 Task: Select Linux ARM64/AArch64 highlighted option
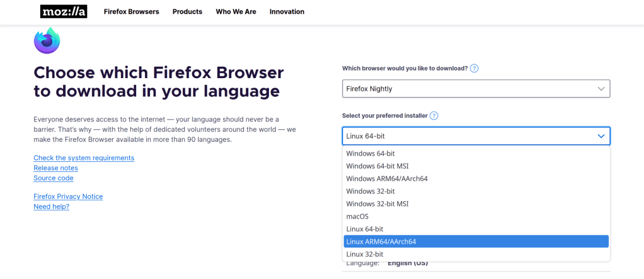click(x=381, y=242)
